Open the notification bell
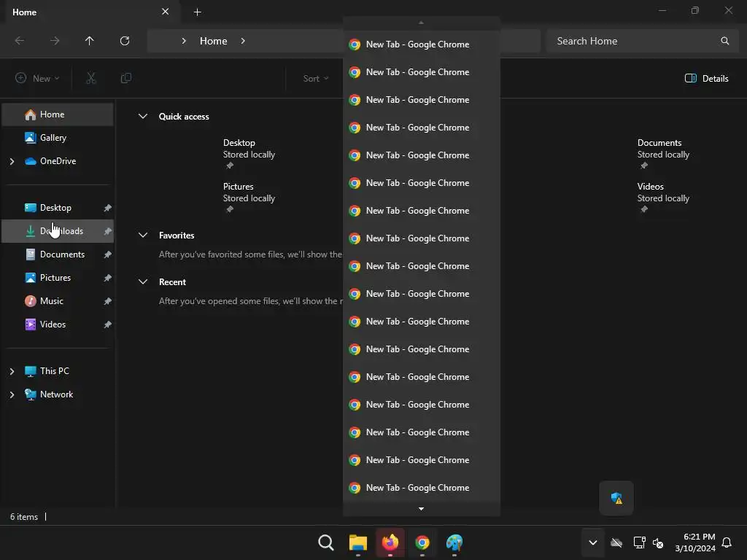Image resolution: width=747 pixels, height=560 pixels. click(x=727, y=542)
